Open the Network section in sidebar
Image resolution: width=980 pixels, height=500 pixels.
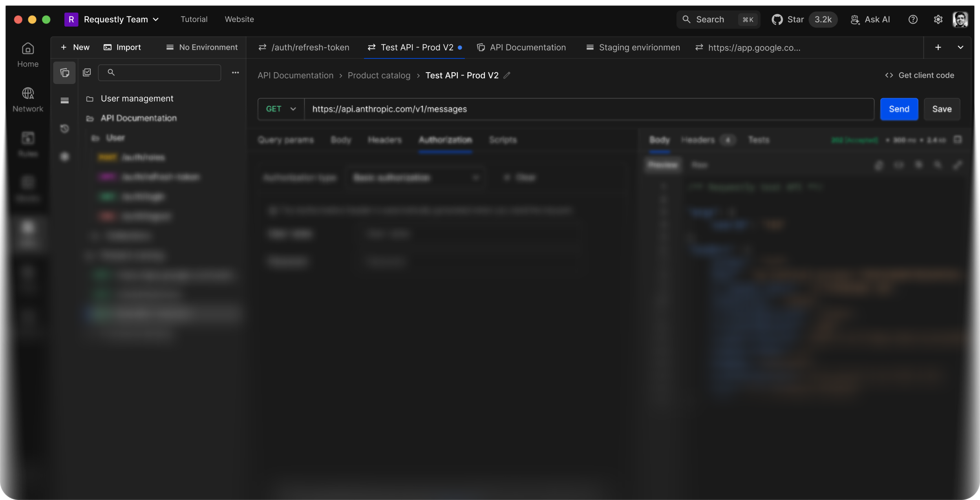tap(27, 100)
